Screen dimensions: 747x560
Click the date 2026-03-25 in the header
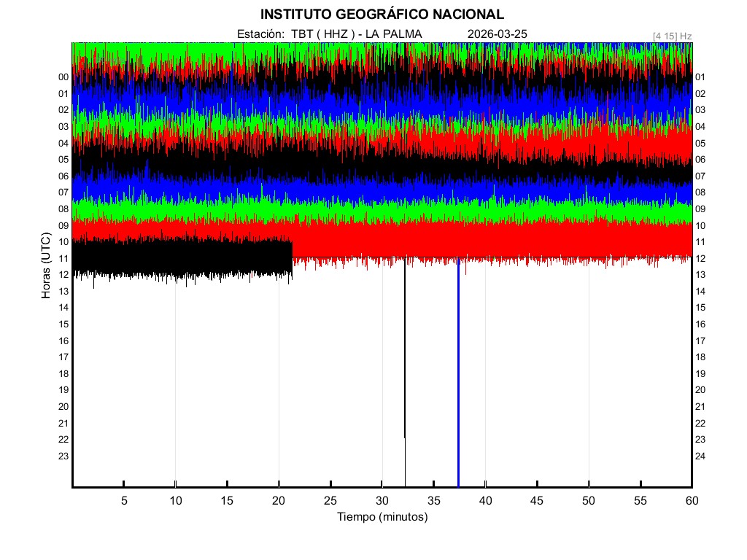(497, 34)
